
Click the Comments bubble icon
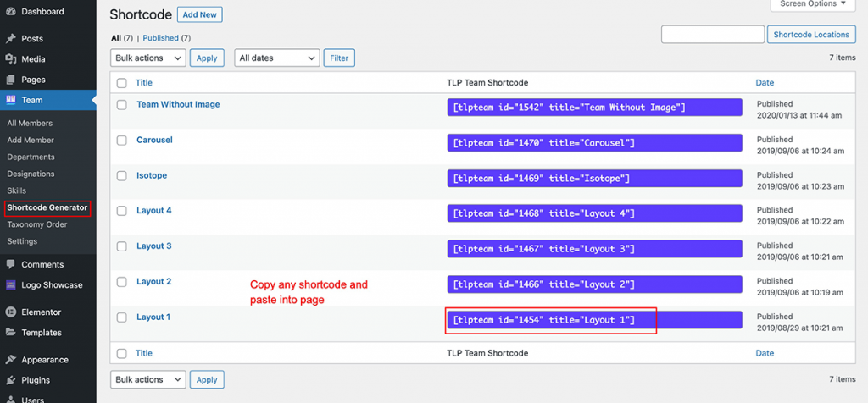[10, 265]
